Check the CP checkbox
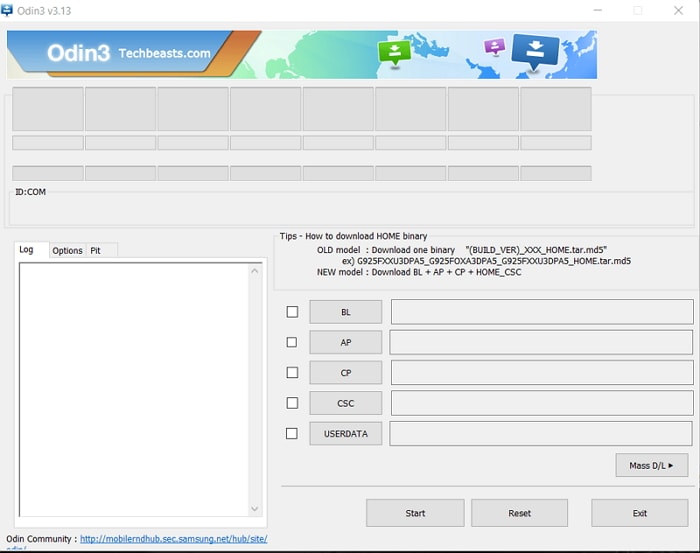Viewport: 700px width, 553px height. pyautogui.click(x=292, y=373)
